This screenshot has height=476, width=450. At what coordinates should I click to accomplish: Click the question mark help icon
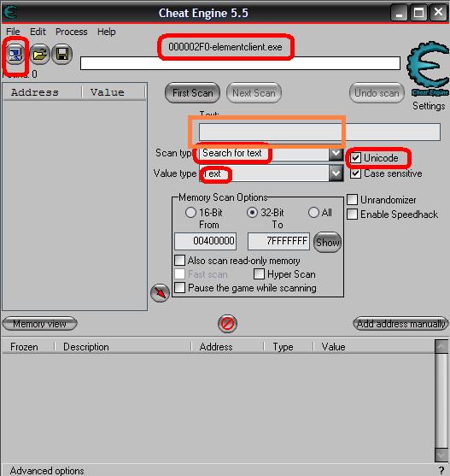[x=441, y=470]
